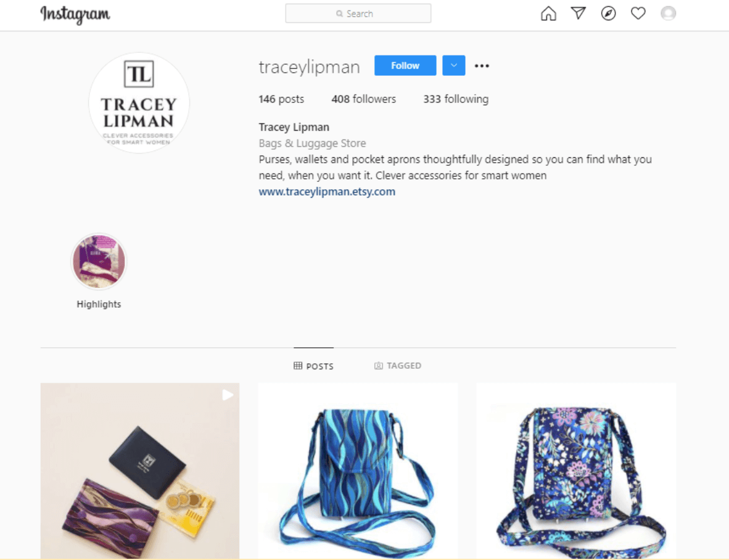729x560 pixels.
Task: Switch to the Posts tab
Action: point(314,366)
